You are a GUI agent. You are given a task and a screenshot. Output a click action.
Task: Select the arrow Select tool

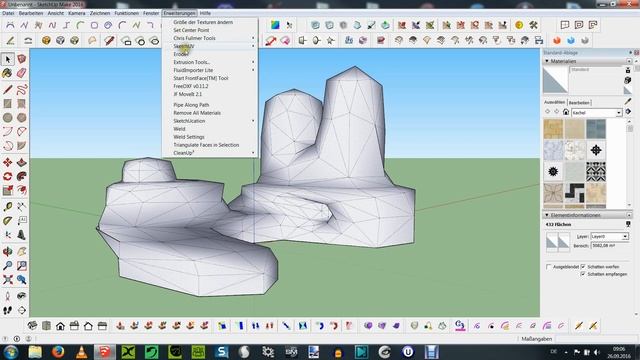coord(8,60)
